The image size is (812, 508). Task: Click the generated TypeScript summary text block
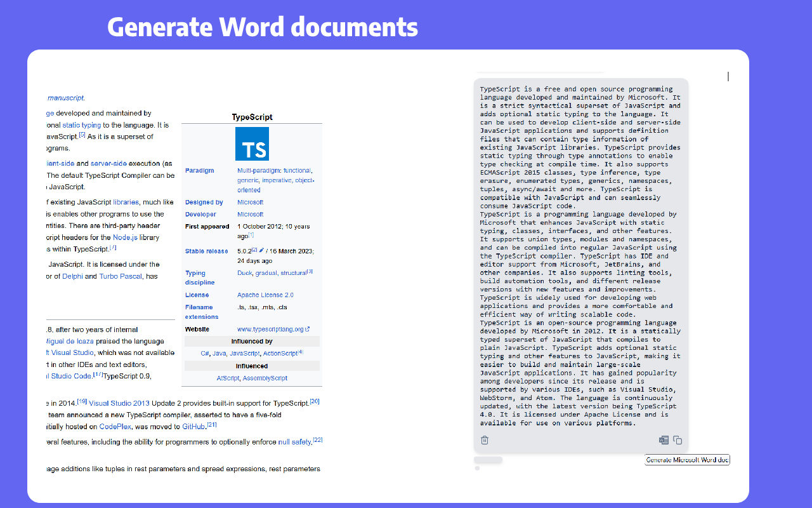pyautogui.click(x=580, y=257)
